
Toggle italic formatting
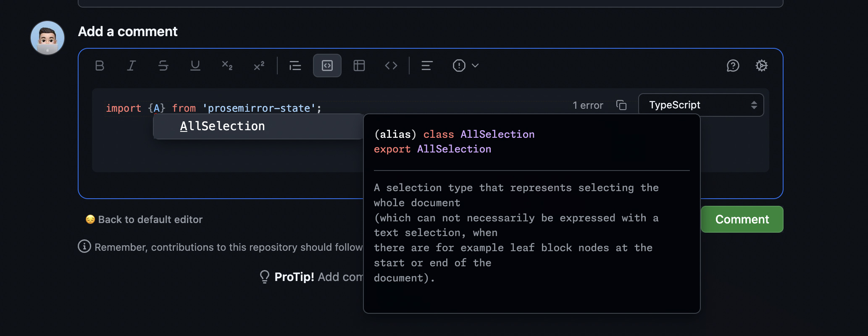[131, 66]
